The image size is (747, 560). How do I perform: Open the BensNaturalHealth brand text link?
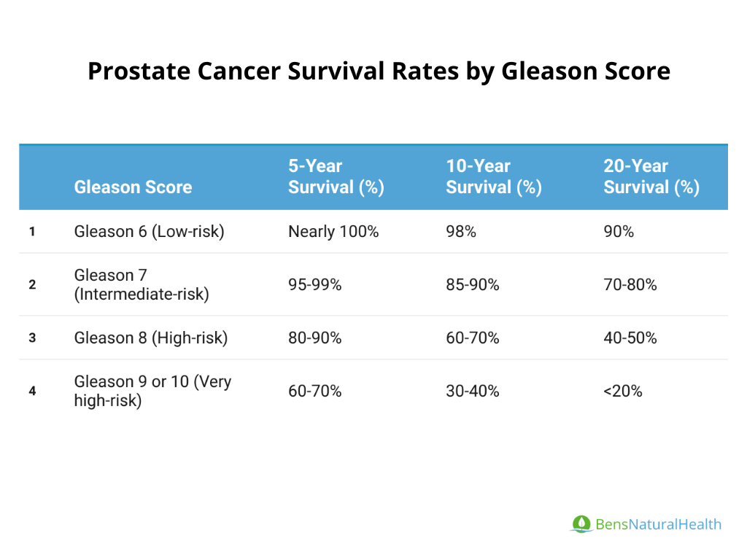click(658, 524)
